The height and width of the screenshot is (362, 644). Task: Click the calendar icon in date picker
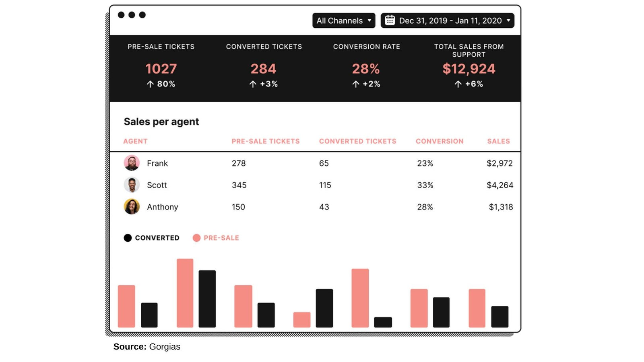[390, 20]
